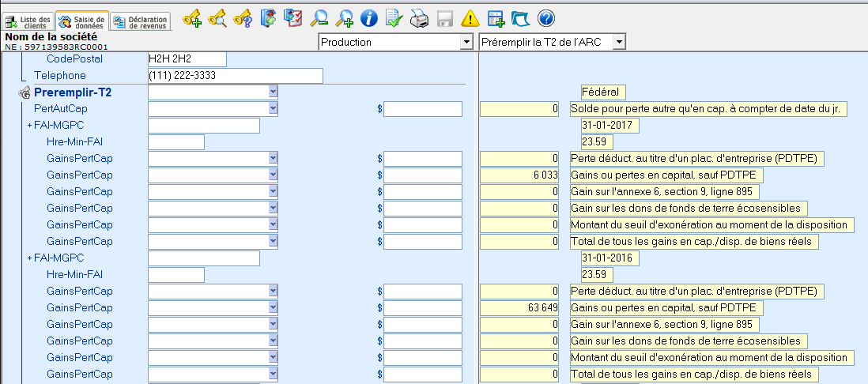Expand the first FAI-MGPC tree node
Screen dimensions: 868x384
(30, 126)
